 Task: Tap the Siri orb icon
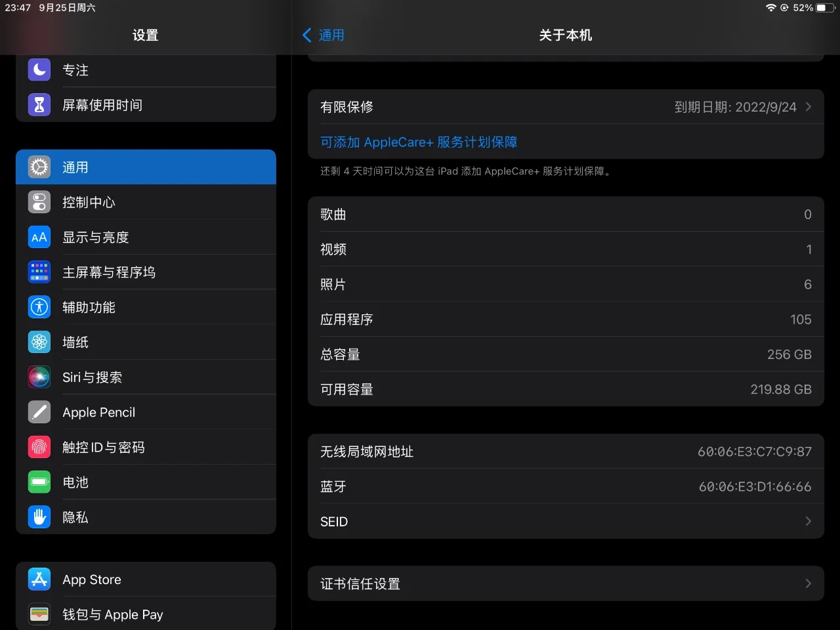(x=39, y=377)
